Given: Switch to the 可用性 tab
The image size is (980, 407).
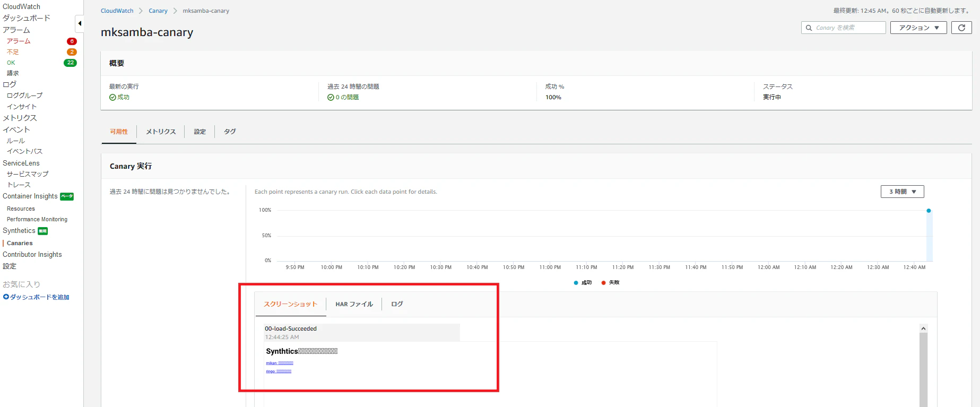Looking at the screenshot, I should pyautogui.click(x=119, y=132).
